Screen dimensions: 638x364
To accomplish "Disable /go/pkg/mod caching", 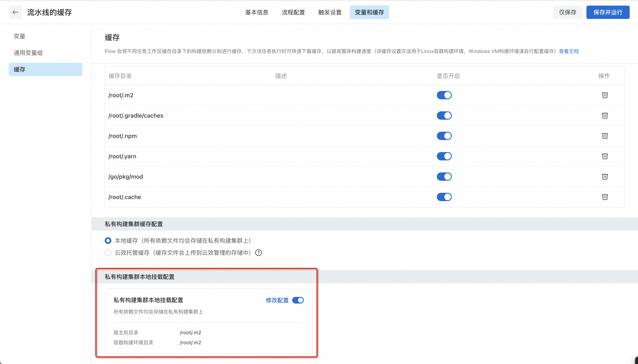I will tap(444, 177).
